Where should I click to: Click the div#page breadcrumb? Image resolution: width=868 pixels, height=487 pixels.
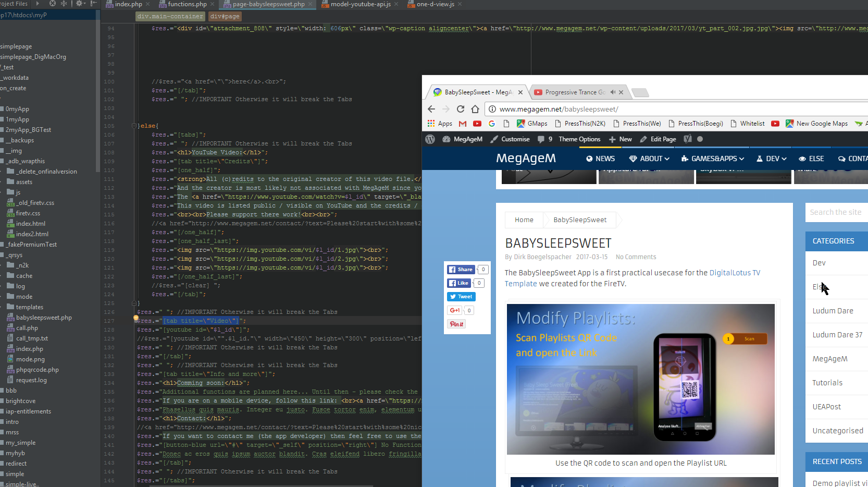tap(225, 16)
